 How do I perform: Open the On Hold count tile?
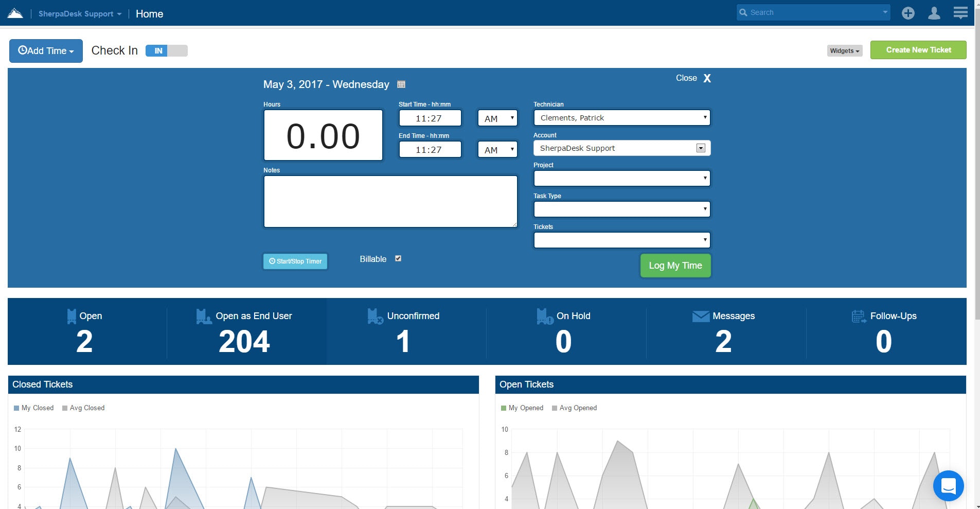coord(566,331)
